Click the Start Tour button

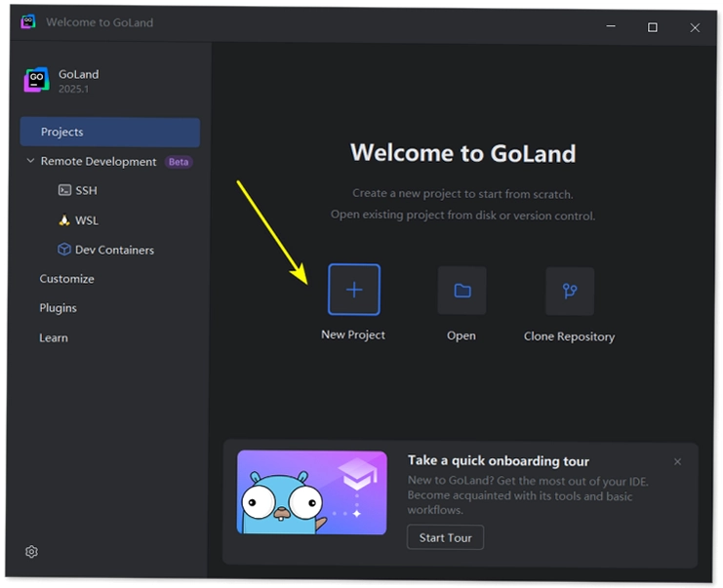pyautogui.click(x=446, y=537)
